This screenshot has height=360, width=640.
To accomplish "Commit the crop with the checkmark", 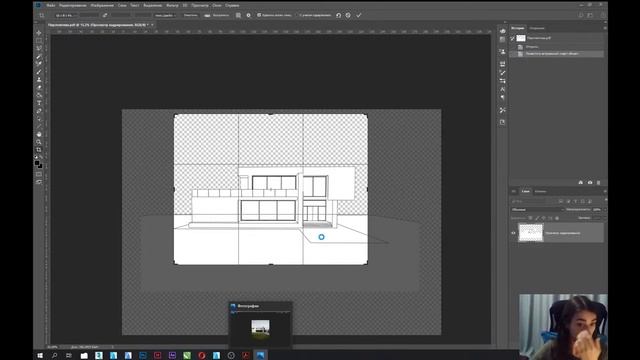I will click(359, 15).
